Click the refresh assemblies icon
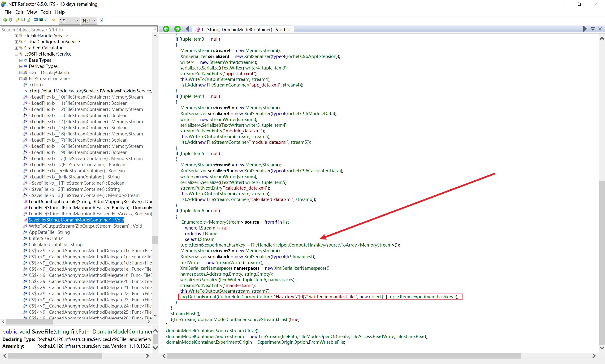 [28, 20]
